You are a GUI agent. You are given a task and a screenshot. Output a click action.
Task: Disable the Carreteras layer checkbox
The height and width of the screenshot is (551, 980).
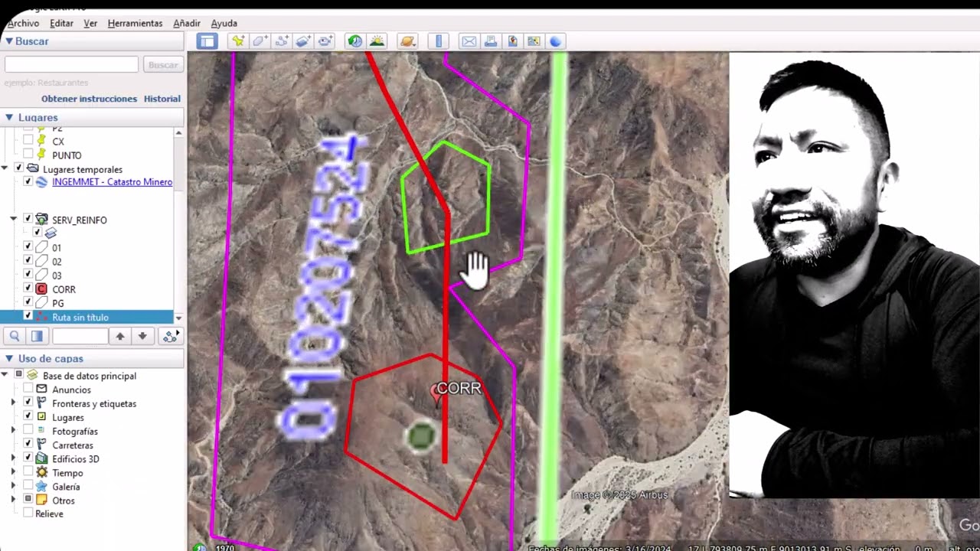coord(28,445)
